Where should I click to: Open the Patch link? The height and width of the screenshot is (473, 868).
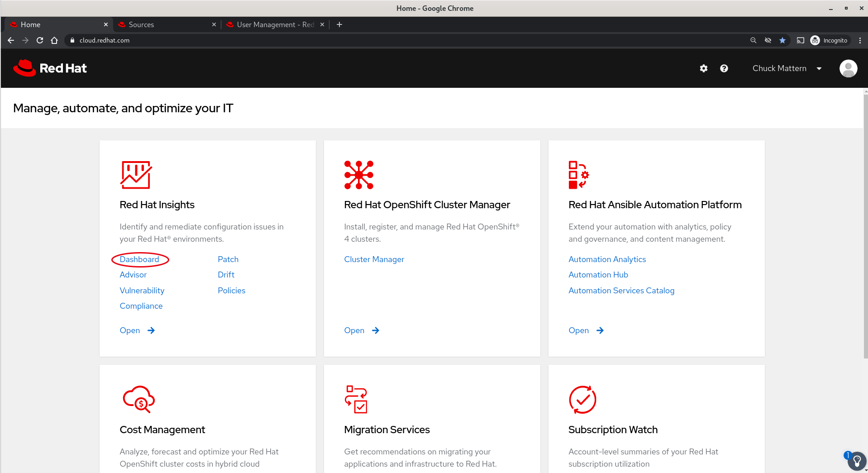point(228,259)
